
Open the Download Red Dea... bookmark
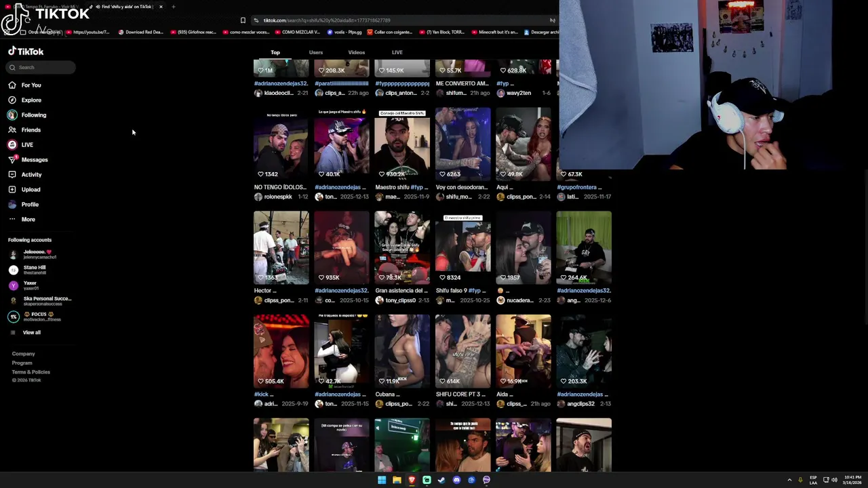pos(140,32)
